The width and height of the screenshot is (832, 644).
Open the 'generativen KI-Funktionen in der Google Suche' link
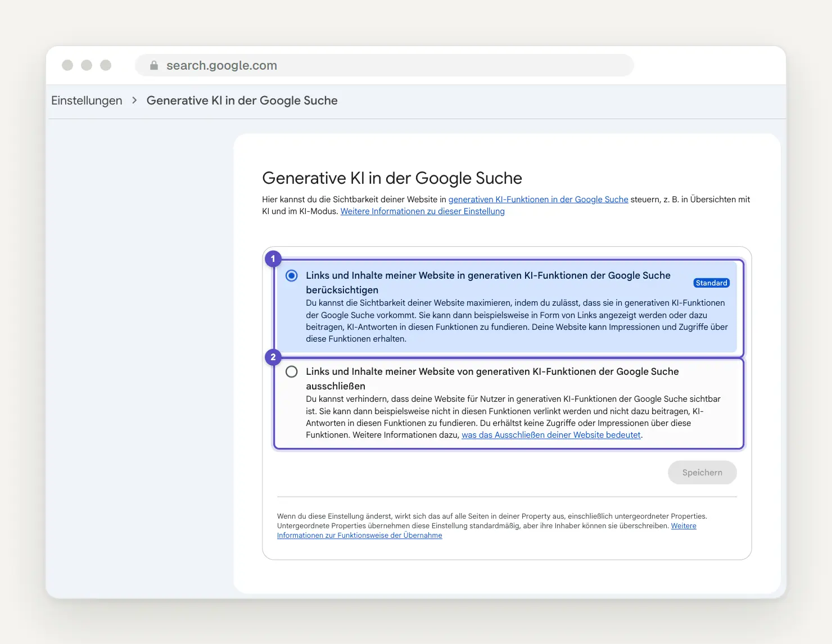[x=538, y=199]
